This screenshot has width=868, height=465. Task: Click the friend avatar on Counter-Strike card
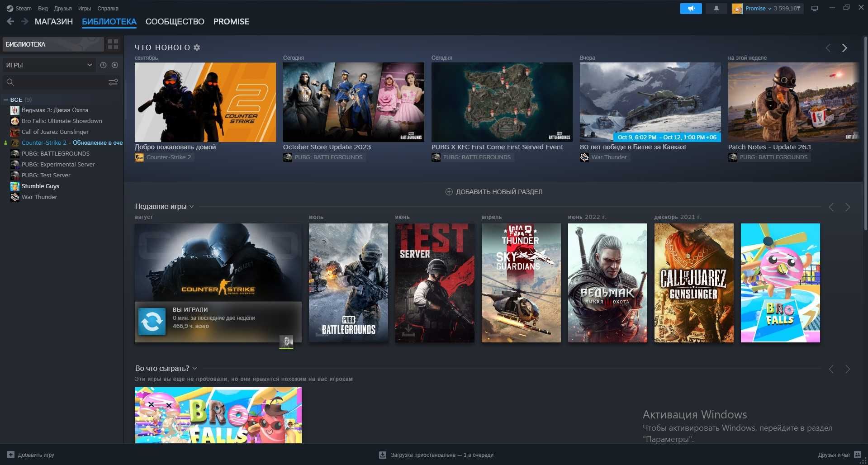tap(286, 342)
